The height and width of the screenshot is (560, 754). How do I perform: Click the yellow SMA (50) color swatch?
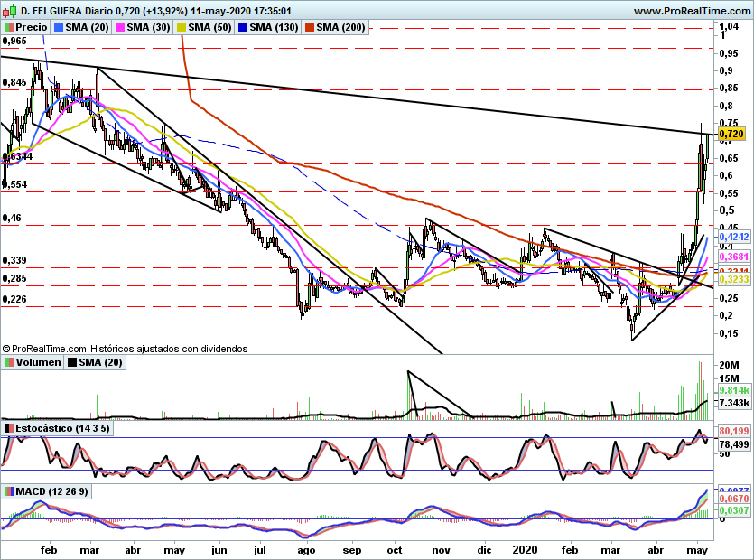click(x=182, y=27)
